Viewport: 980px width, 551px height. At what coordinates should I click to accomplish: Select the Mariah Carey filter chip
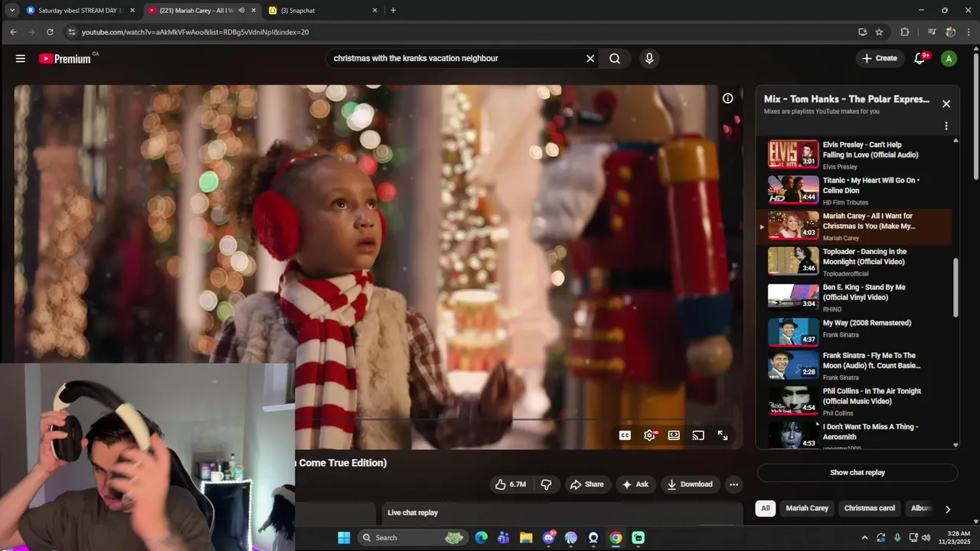pos(807,508)
